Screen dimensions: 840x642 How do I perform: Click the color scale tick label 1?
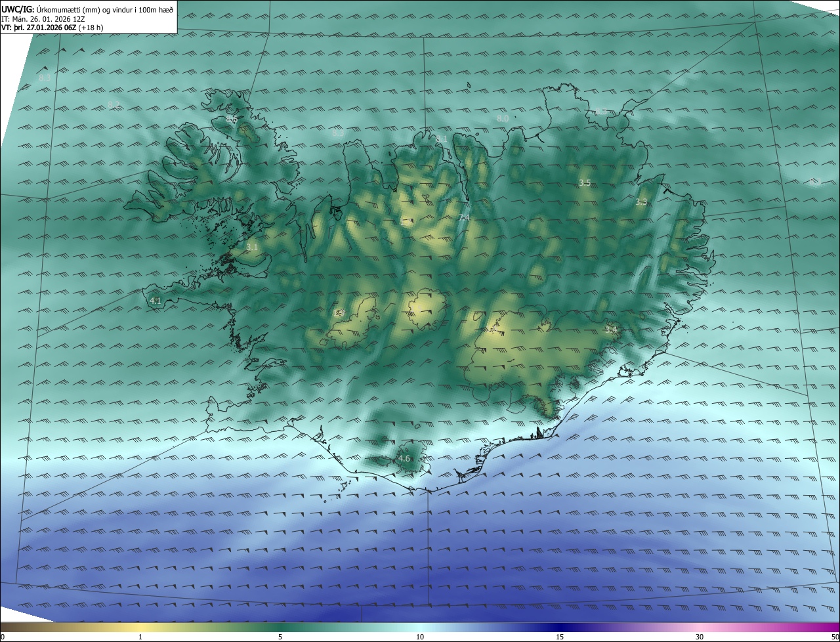(140, 637)
